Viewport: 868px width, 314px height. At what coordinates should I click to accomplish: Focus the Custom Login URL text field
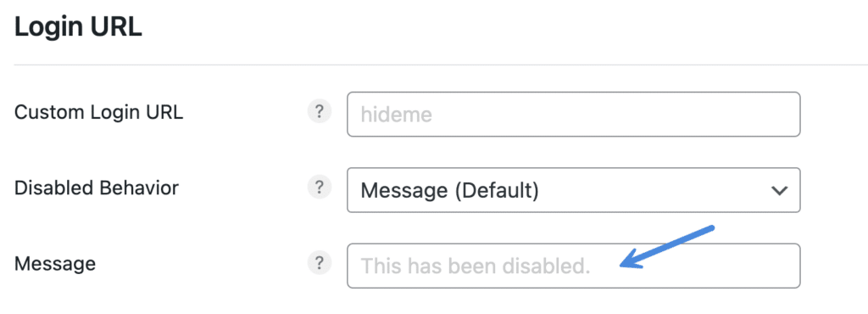[x=574, y=114]
